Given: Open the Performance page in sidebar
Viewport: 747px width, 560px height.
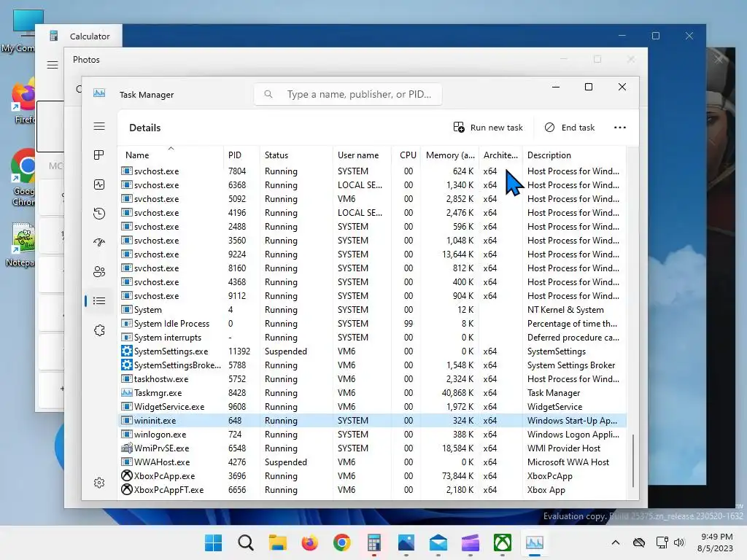Looking at the screenshot, I should [x=99, y=184].
